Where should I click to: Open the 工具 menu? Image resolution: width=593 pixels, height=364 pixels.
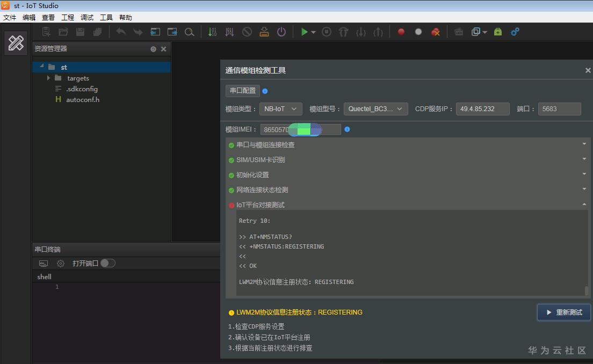[x=106, y=17]
